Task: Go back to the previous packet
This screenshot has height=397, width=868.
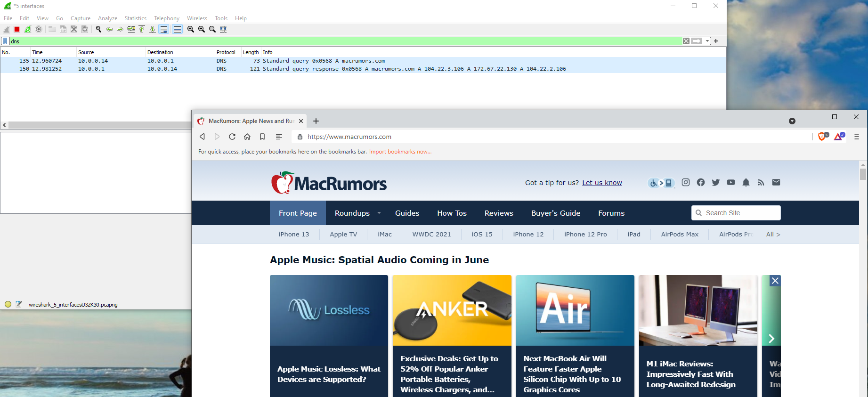Action: (x=109, y=29)
